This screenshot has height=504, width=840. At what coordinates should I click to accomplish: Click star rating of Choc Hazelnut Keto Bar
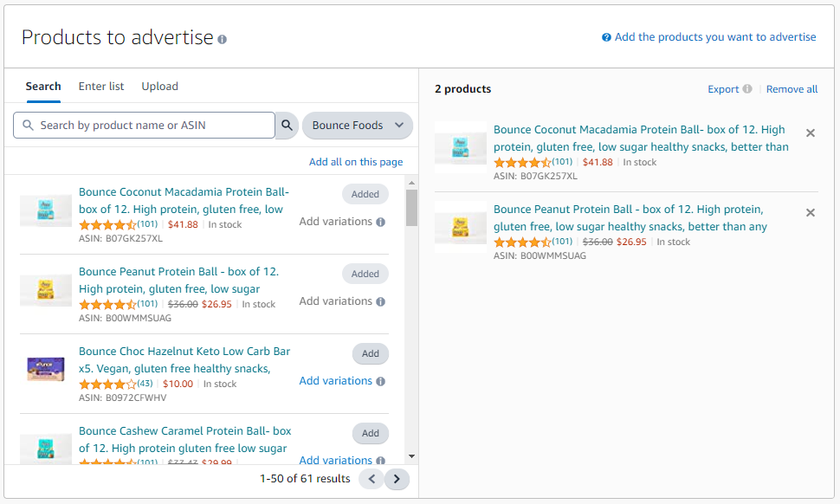tap(107, 384)
